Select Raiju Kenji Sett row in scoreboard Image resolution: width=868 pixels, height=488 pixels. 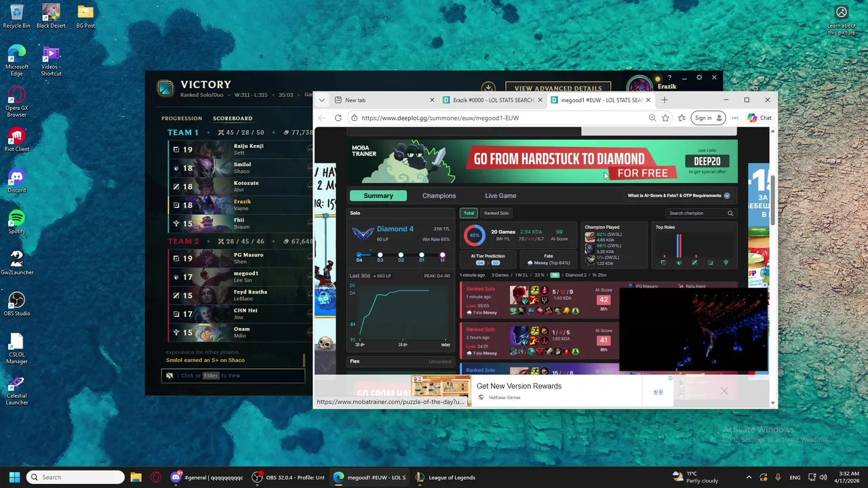click(x=240, y=149)
